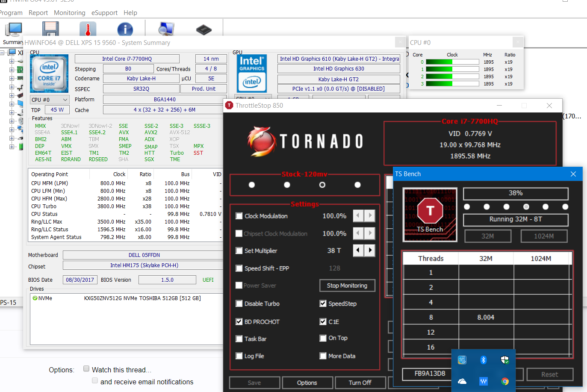
Task: Expand the second child node in the tree
Action: coord(12,70)
